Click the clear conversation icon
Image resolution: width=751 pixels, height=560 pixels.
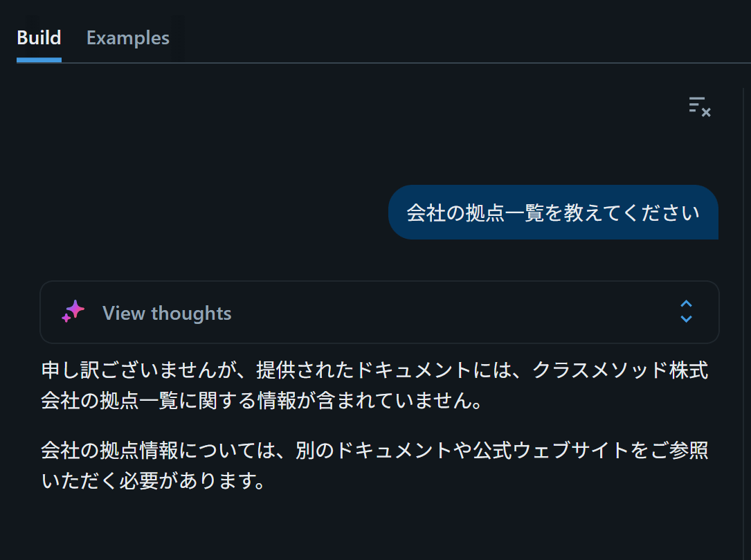[700, 107]
